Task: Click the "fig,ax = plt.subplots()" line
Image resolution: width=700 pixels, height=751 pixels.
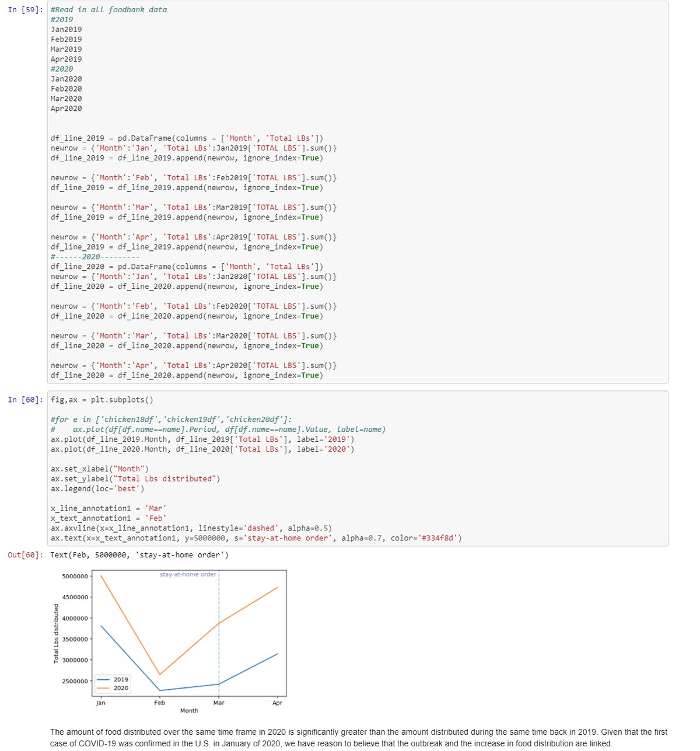Action: click(102, 400)
